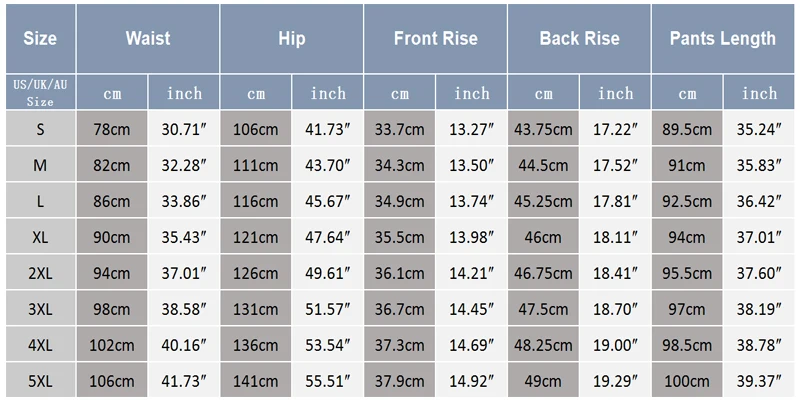Click front rise value 34.9cm
The height and width of the screenshot is (400, 800).
[x=399, y=201]
